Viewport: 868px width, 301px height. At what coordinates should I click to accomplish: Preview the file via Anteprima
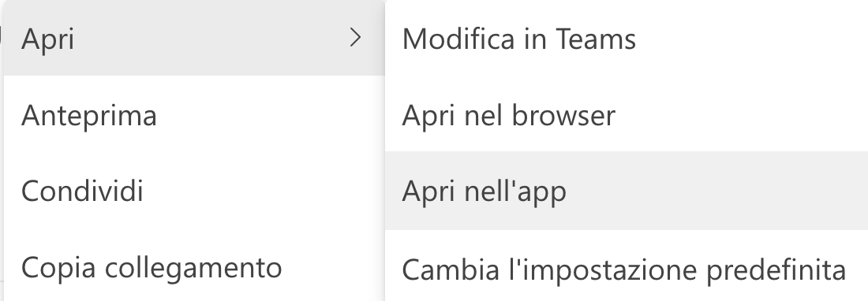click(194, 114)
